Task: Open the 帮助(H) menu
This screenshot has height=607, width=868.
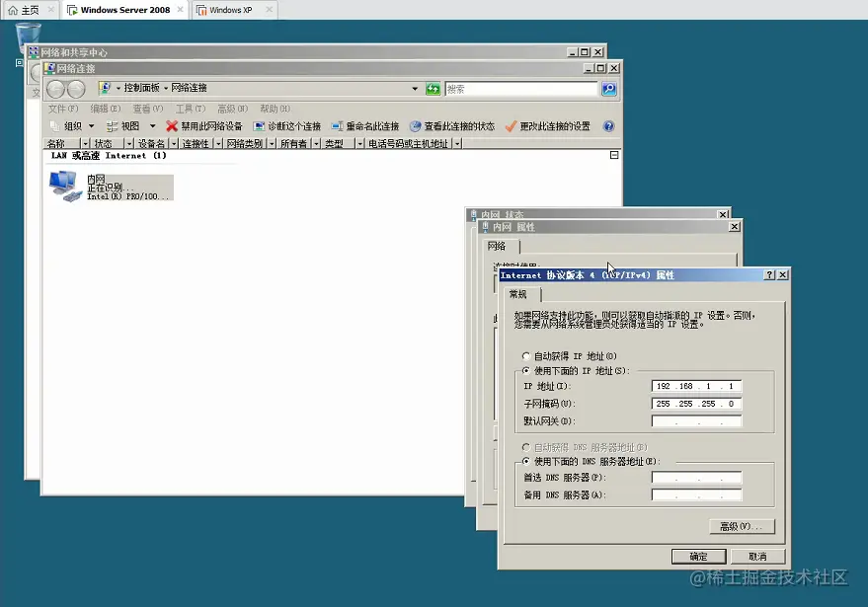Action: pos(276,109)
